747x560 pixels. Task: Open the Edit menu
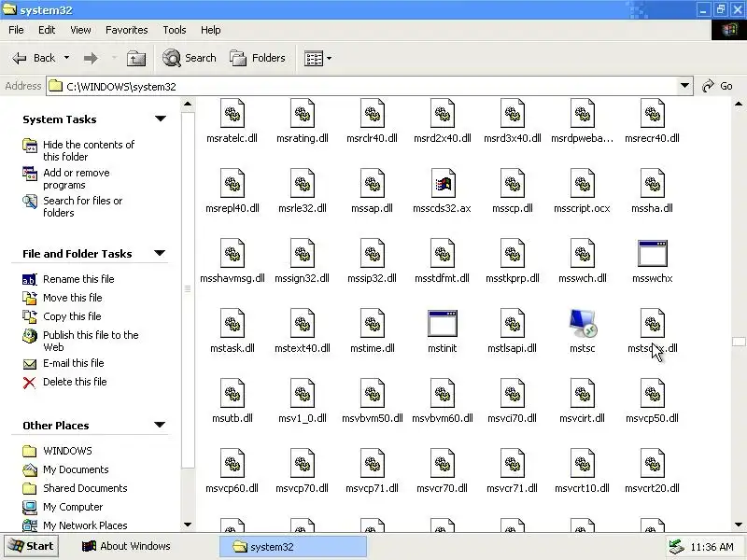click(47, 30)
